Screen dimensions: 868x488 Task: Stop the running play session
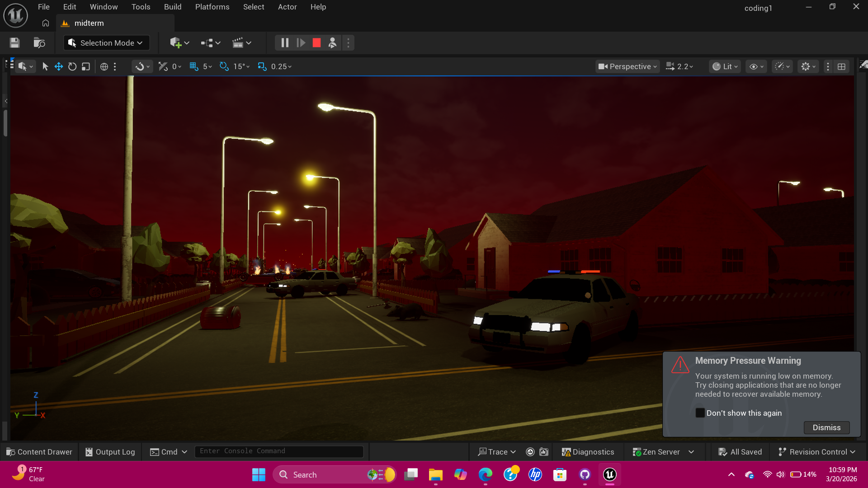[316, 43]
